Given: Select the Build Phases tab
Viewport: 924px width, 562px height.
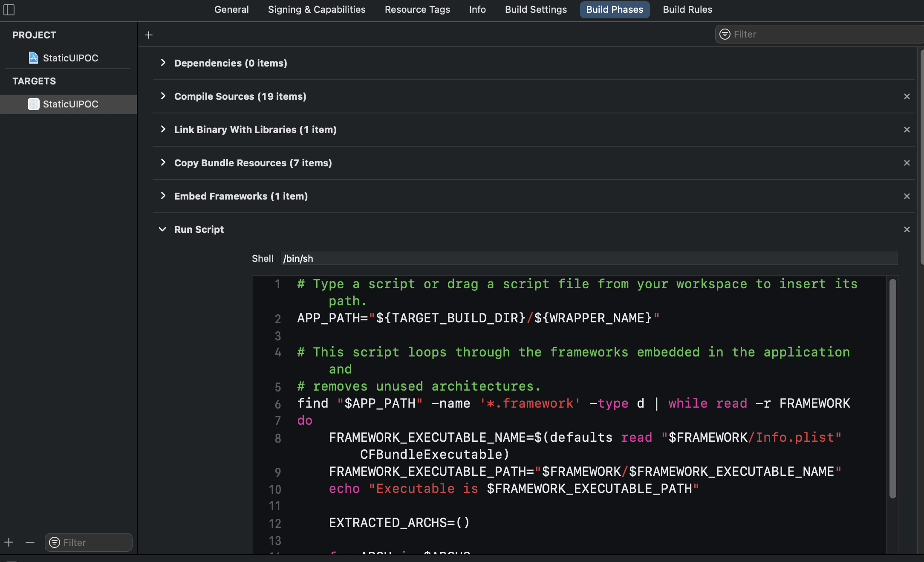Looking at the screenshot, I should point(615,9).
